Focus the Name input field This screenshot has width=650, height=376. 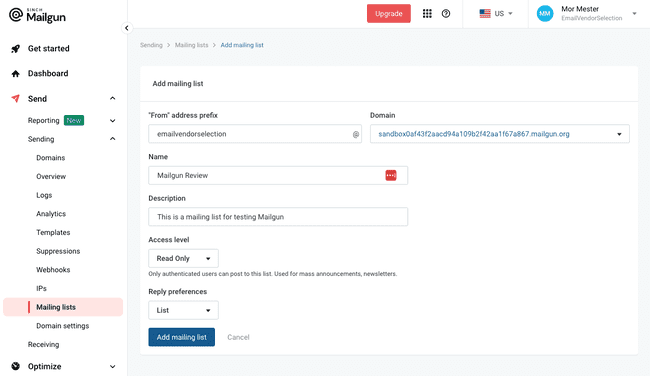(x=278, y=175)
